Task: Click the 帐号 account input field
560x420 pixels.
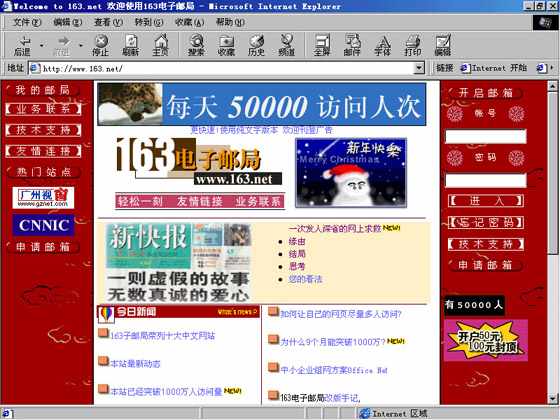Action: [x=486, y=136]
